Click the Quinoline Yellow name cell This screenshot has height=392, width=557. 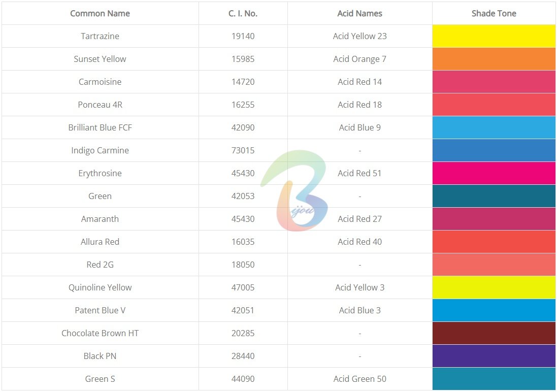[x=100, y=287]
